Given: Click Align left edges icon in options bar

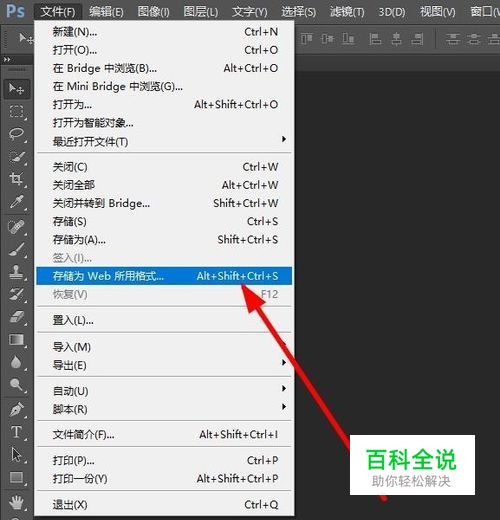Looking at the screenshot, I should pos(375,39).
